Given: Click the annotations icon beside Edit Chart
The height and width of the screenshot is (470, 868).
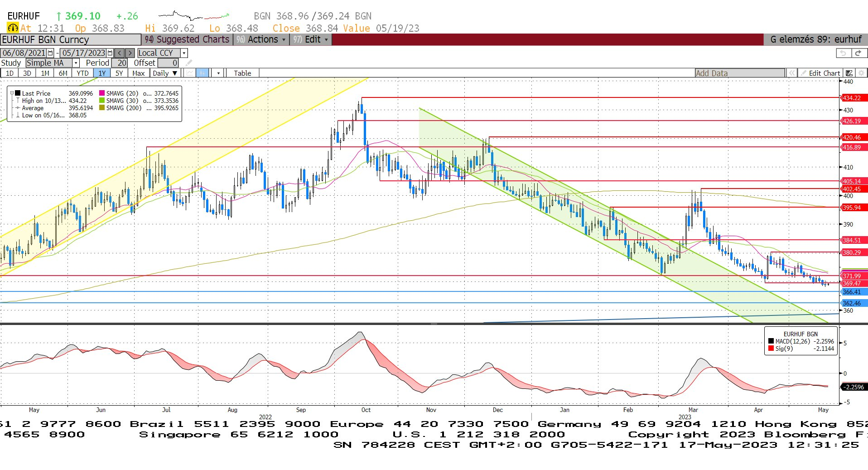Looking at the screenshot, I should [849, 73].
